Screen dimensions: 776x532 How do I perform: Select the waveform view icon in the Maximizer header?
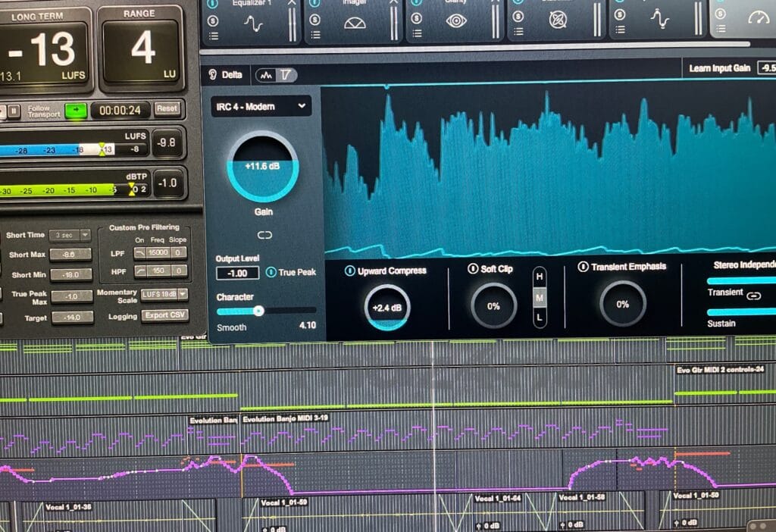tap(264, 75)
